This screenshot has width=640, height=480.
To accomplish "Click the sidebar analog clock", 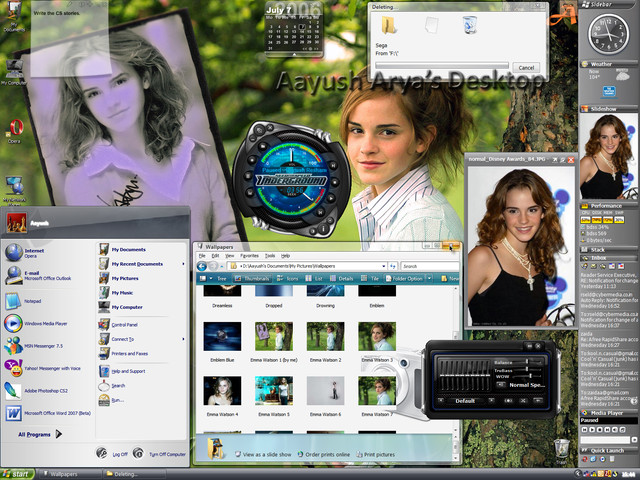I will coord(609,34).
